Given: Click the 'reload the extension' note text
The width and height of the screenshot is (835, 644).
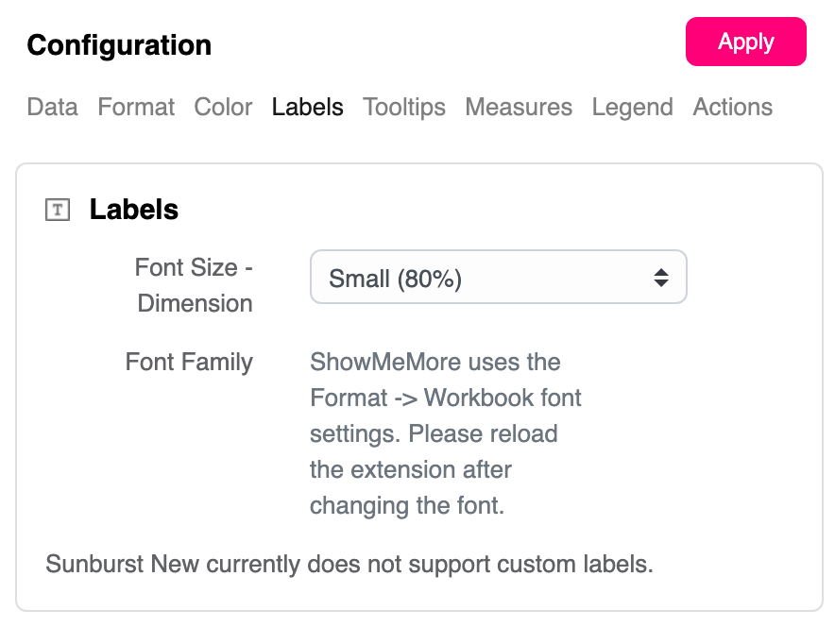Looking at the screenshot, I should (x=411, y=469).
